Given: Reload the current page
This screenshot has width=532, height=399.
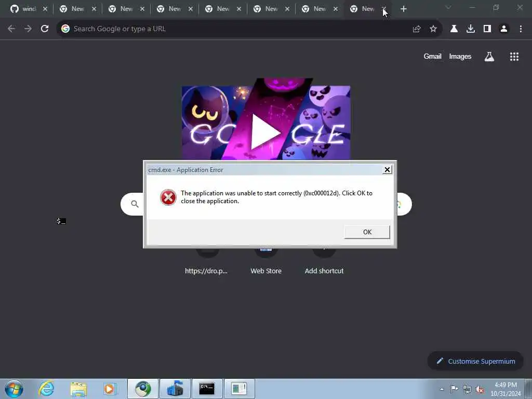Looking at the screenshot, I should coord(45,29).
